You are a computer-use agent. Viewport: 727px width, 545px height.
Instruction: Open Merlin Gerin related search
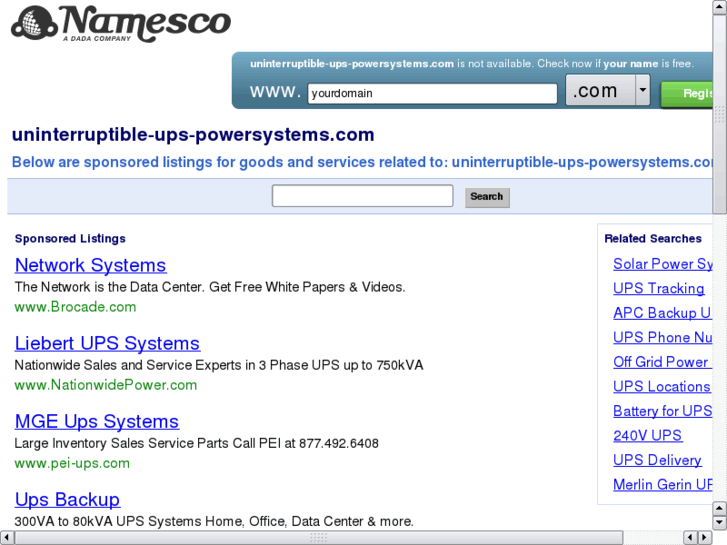(x=663, y=485)
